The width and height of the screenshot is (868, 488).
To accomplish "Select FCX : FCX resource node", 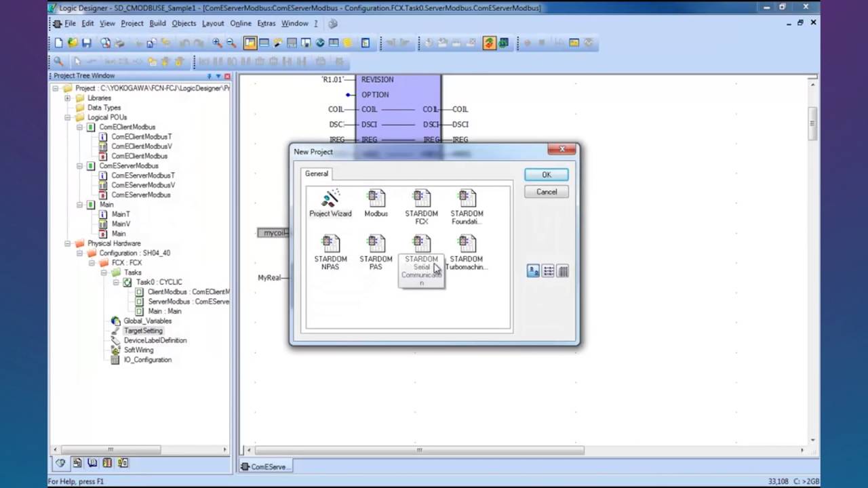I will (127, 263).
